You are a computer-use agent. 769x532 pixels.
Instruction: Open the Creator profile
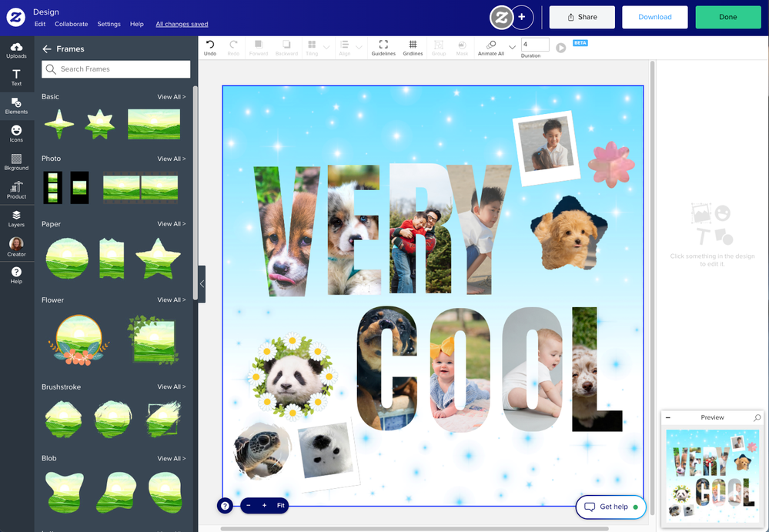point(16,246)
